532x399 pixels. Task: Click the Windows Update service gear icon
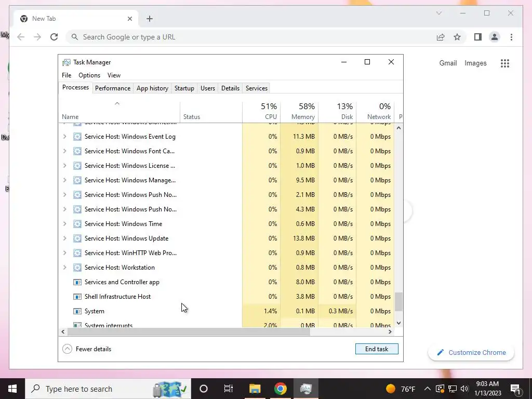coord(77,238)
